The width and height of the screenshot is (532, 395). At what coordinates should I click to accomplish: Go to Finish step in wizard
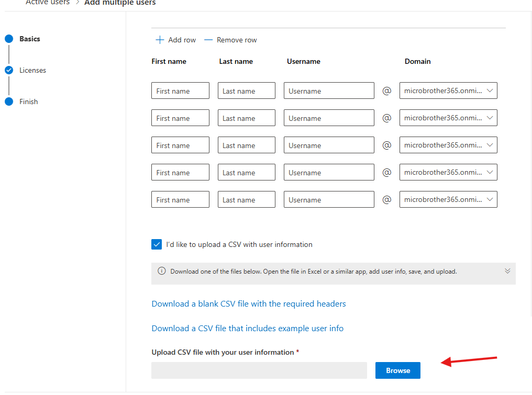point(29,101)
